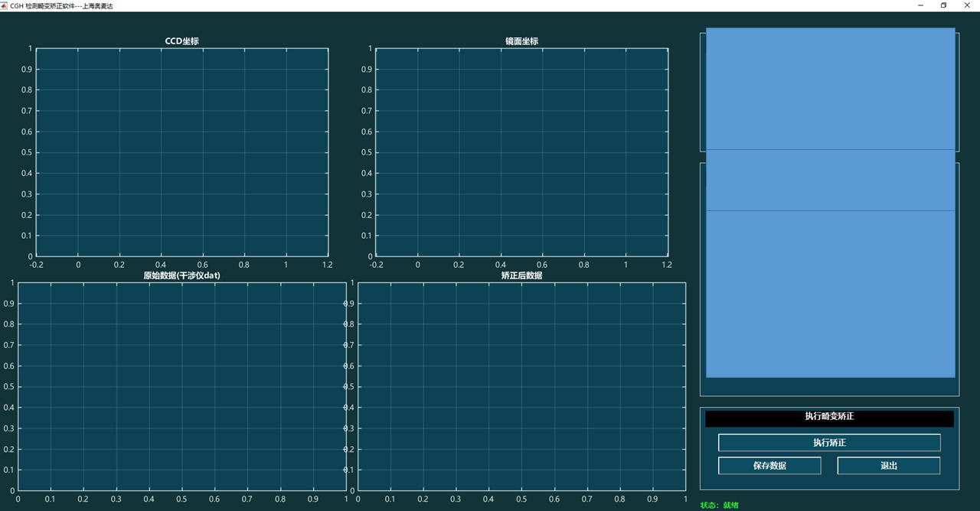Click the topmost blue panel section
This screenshot has height=511, width=980.
click(x=830, y=89)
